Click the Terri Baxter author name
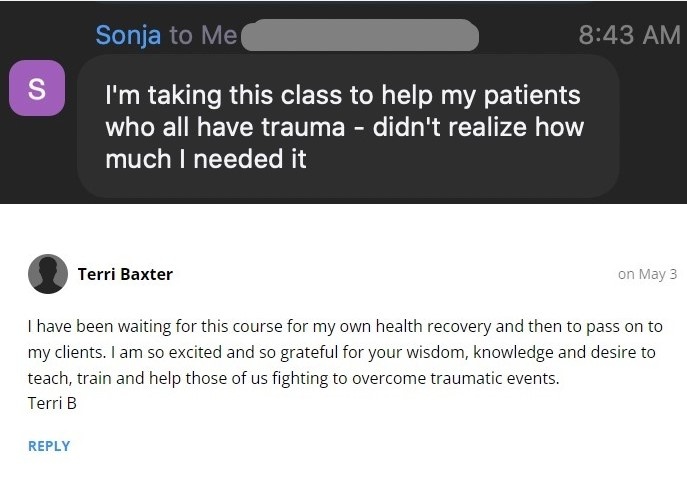 (125, 274)
